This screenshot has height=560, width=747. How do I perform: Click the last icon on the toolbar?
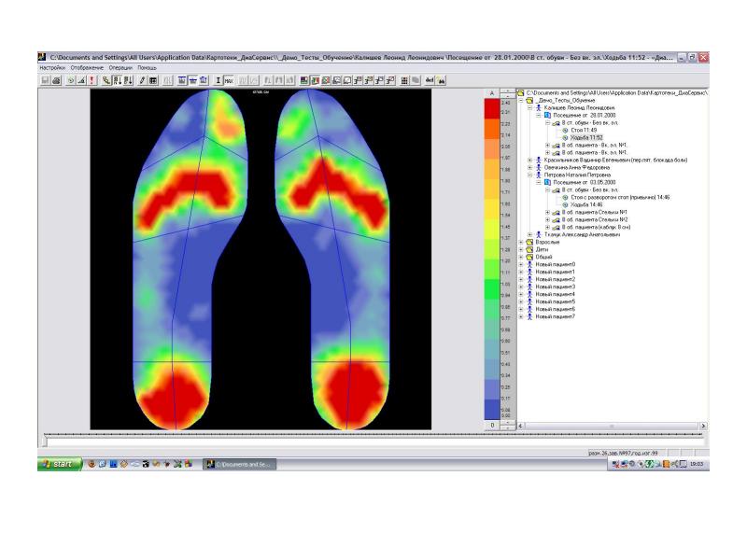pyautogui.click(x=442, y=81)
